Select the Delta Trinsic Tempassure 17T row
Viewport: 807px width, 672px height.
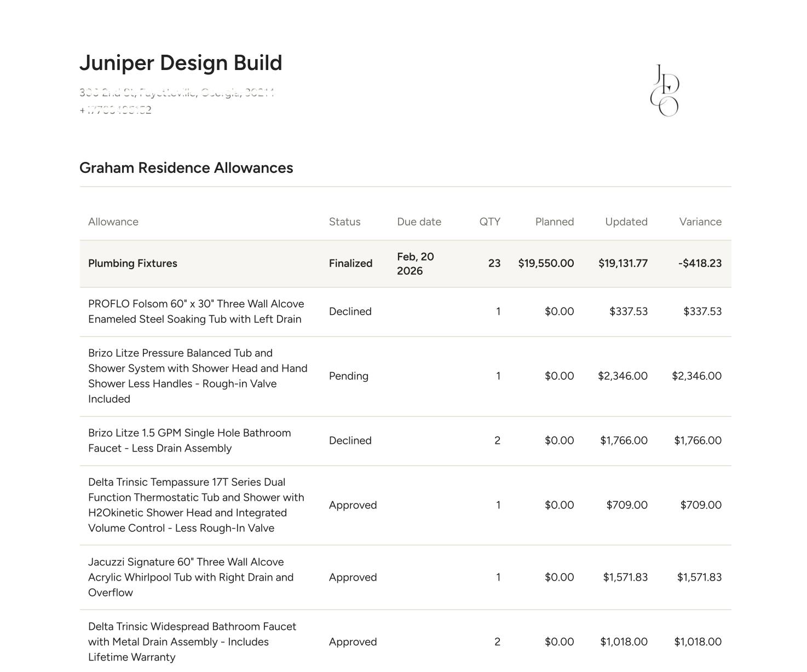(x=405, y=505)
